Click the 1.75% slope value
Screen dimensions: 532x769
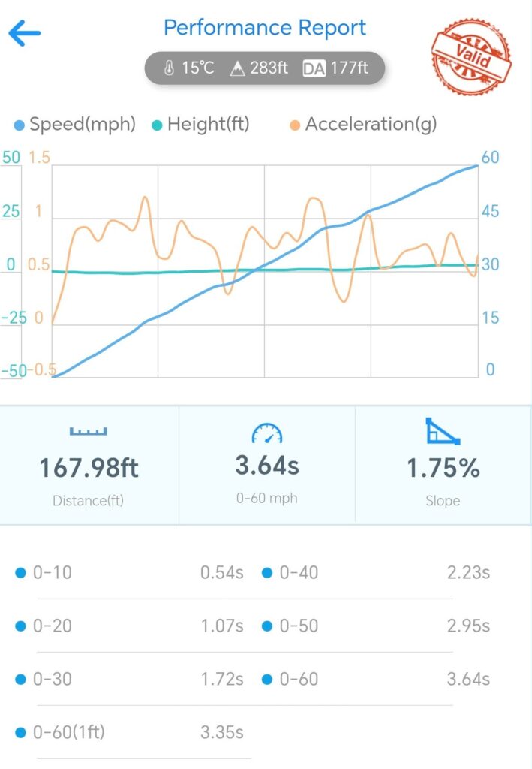click(x=443, y=469)
